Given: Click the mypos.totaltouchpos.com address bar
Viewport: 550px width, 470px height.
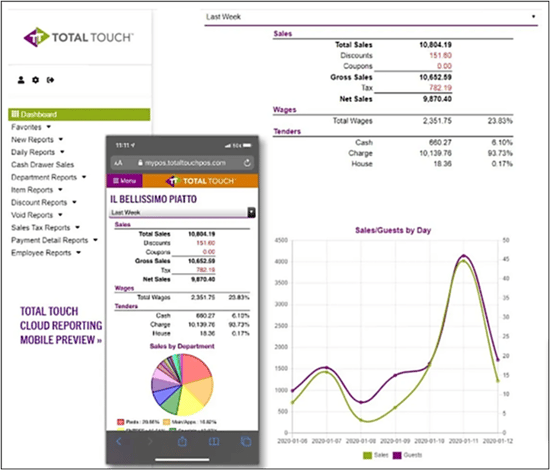Looking at the screenshot, I should (182, 163).
